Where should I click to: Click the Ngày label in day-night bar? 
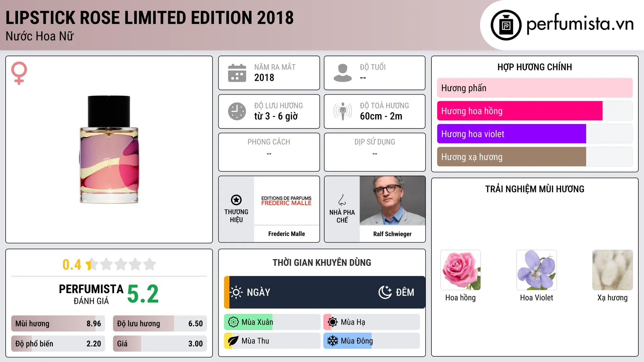click(x=258, y=292)
